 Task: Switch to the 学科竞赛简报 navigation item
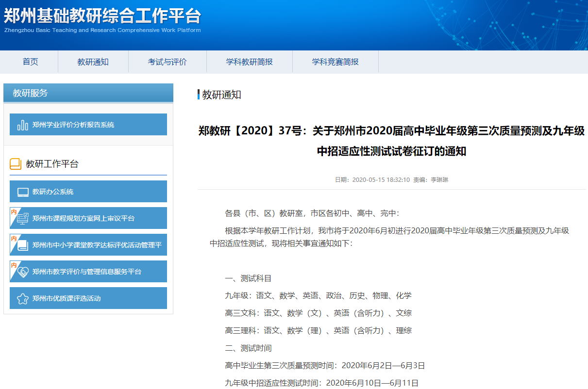click(x=335, y=62)
